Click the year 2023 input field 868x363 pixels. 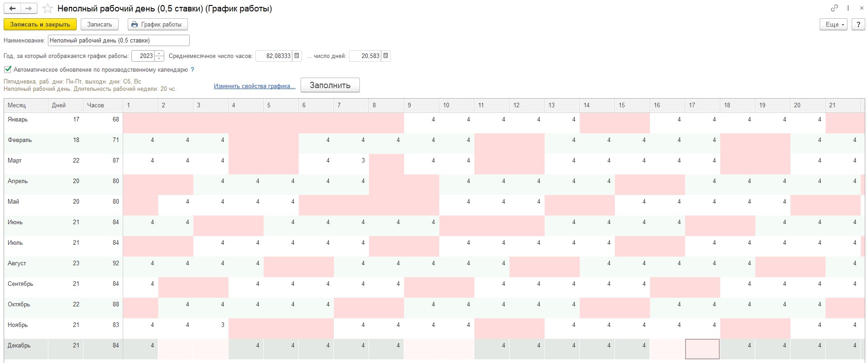tap(143, 56)
